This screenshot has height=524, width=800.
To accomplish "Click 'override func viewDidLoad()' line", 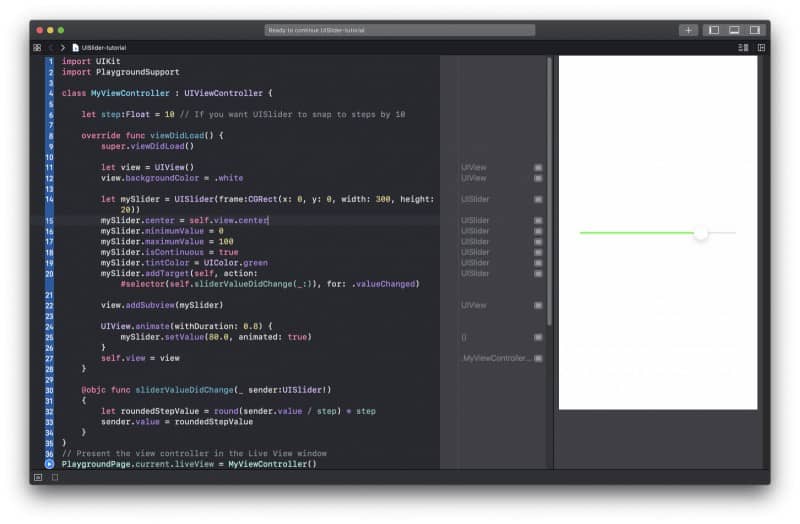I will click(152, 136).
